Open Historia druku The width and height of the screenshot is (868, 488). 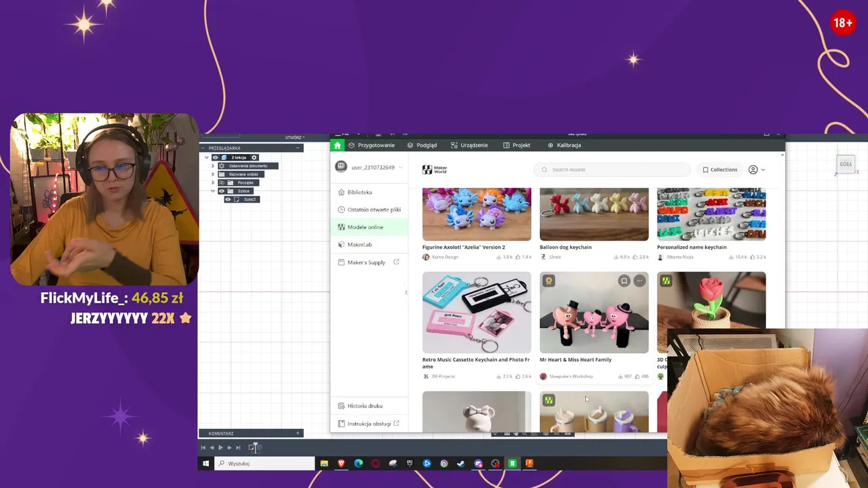point(370,406)
